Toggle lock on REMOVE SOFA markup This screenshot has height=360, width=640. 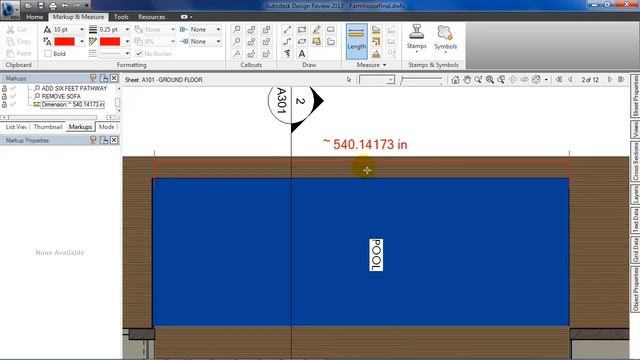4,96
